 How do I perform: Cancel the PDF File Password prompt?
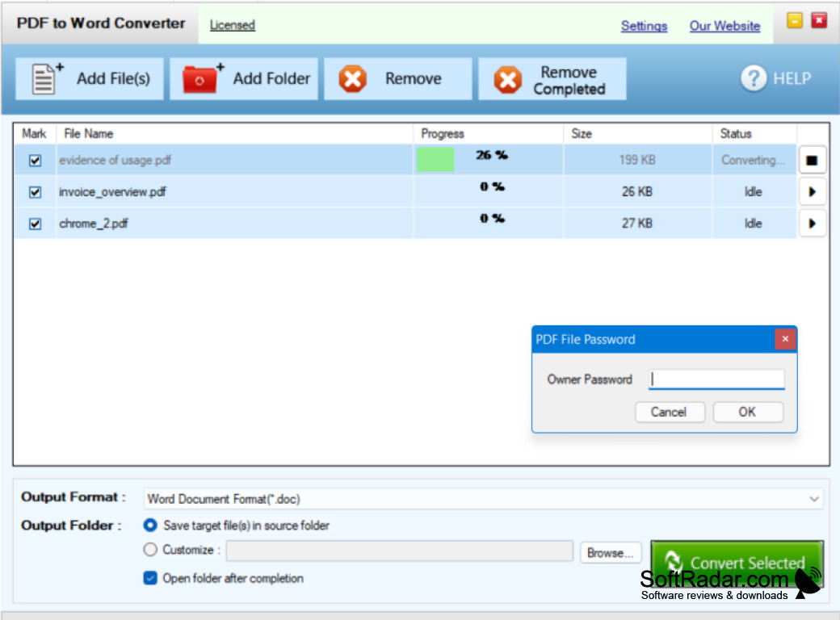(670, 412)
